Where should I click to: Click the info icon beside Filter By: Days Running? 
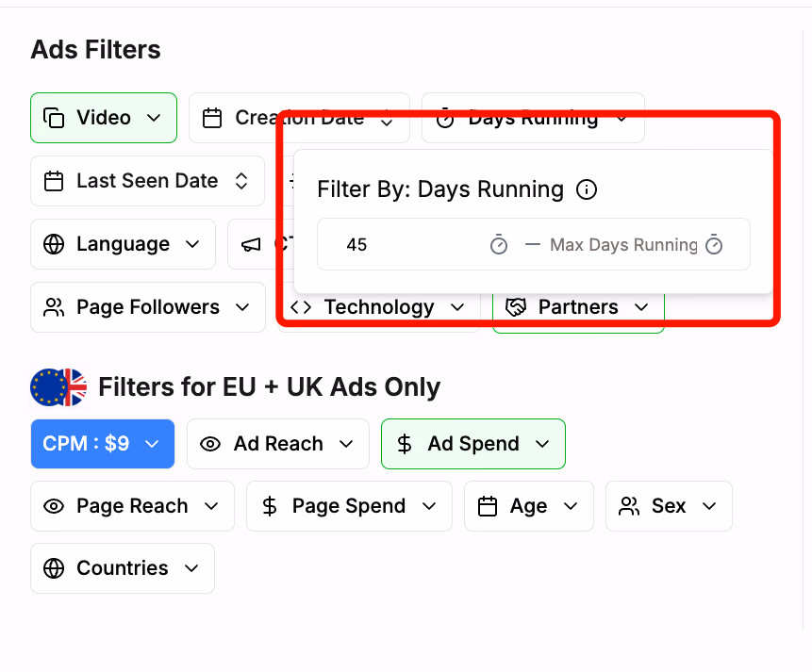tap(587, 189)
